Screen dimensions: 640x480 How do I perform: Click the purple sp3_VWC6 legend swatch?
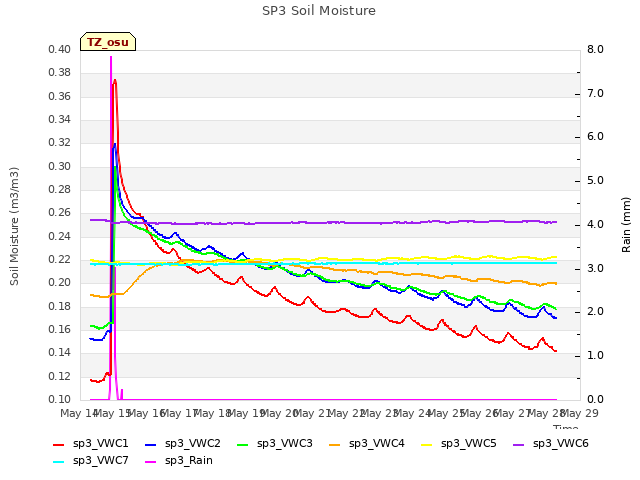519,444
